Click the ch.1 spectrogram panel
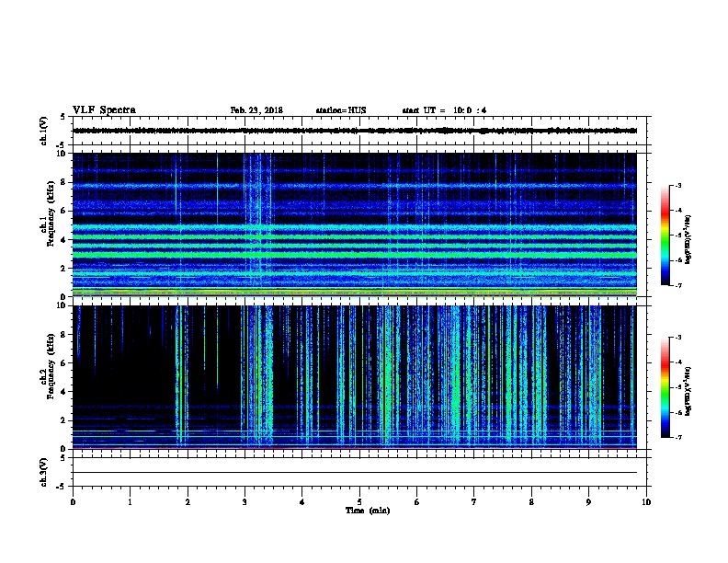This screenshot has height=563, width=728. click(354, 224)
